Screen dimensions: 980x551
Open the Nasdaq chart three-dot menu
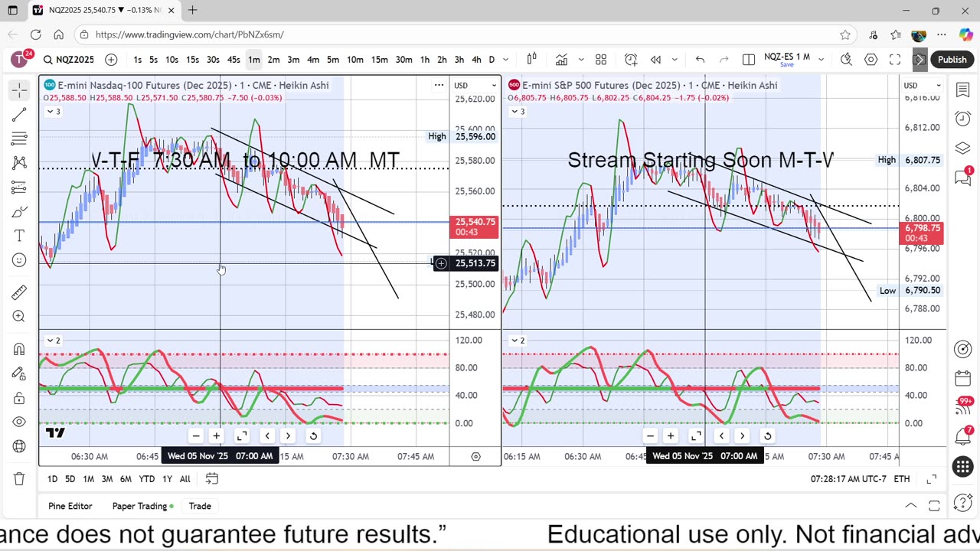[439, 85]
